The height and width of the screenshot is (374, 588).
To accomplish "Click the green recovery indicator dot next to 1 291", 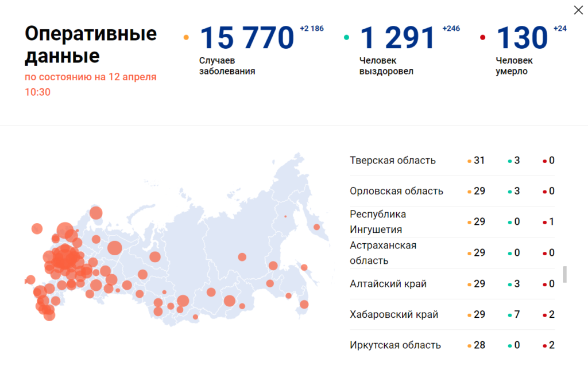I will (x=346, y=37).
